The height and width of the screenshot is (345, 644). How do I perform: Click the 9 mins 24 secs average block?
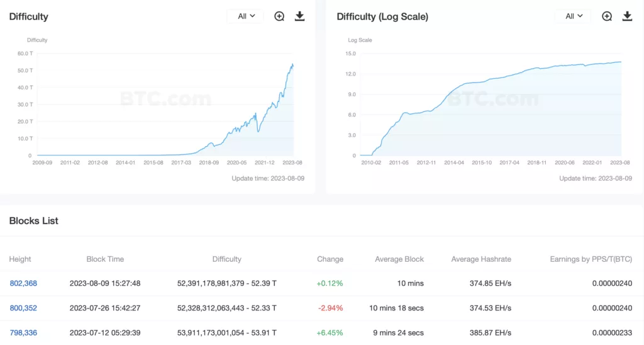click(398, 332)
